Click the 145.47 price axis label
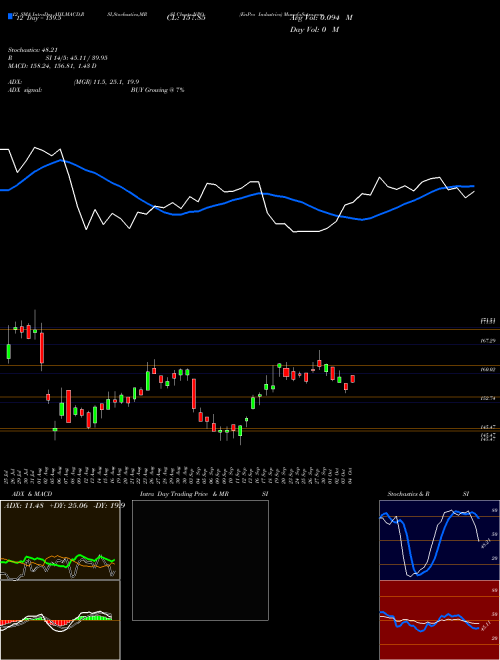500x660 pixels. pyautogui.click(x=488, y=427)
